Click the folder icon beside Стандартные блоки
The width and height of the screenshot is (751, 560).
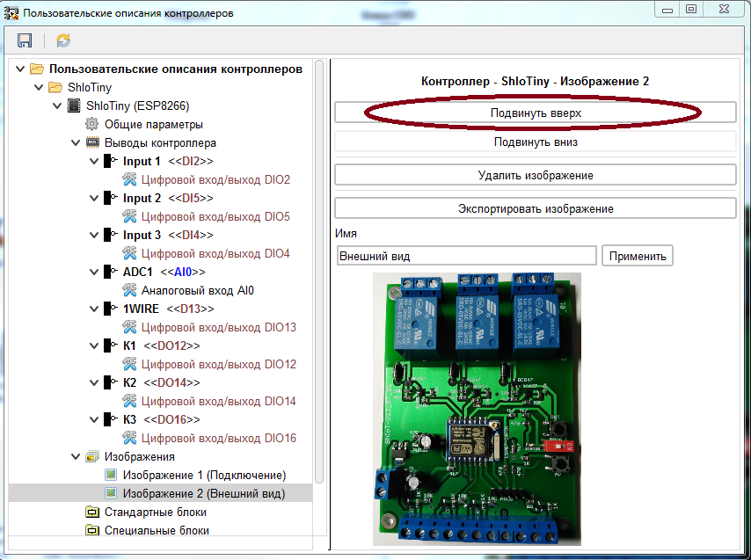point(92,513)
